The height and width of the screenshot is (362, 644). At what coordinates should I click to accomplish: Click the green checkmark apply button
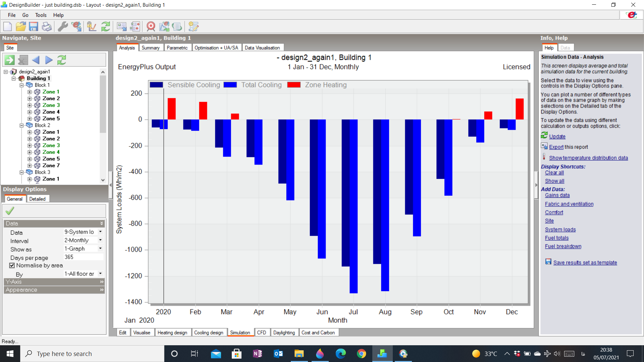pos(10,211)
